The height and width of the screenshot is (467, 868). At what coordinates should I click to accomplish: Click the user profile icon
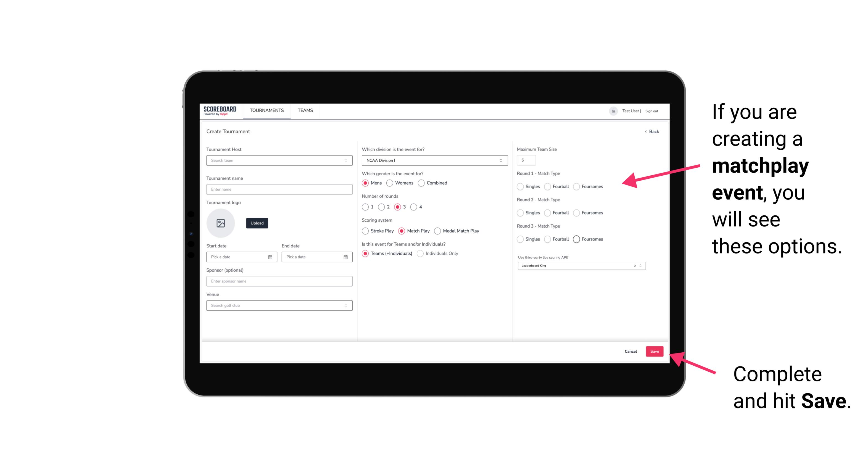(x=612, y=111)
